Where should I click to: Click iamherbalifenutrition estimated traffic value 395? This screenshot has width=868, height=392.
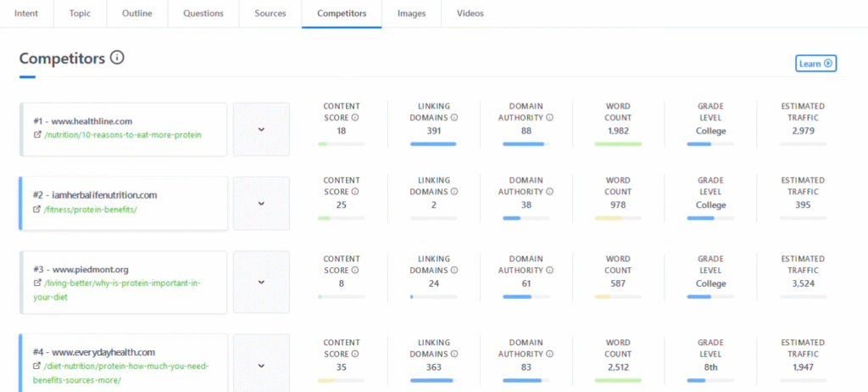tap(803, 204)
